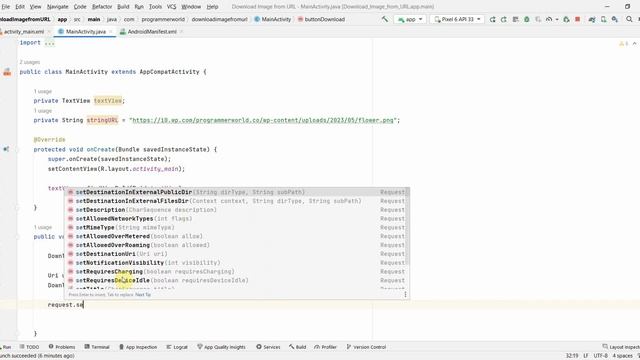
Task: Click the MainActivity breadcrumb in navigation bar
Action: pos(273,19)
